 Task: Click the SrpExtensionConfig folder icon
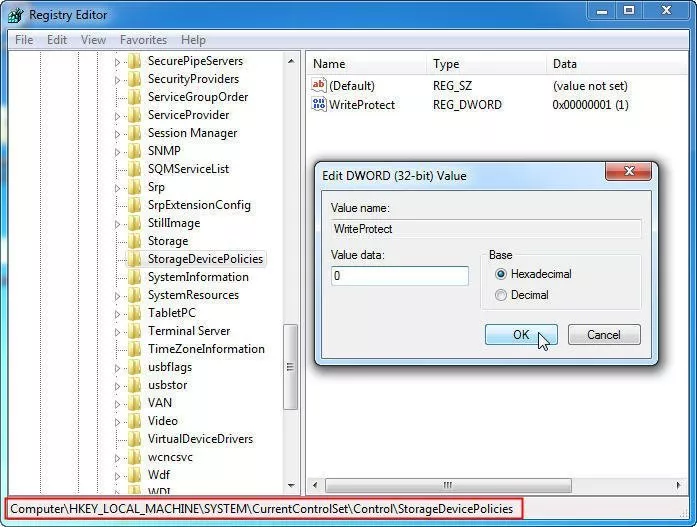click(134, 205)
